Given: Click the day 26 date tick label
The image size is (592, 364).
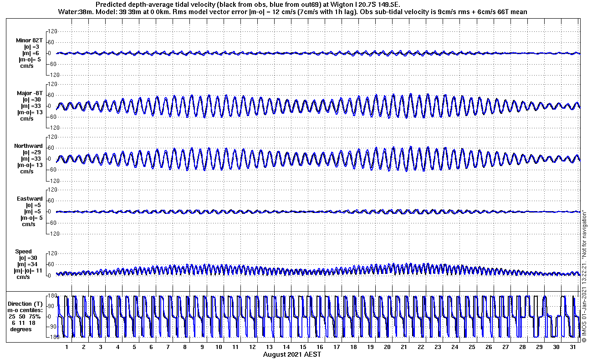Looking at the screenshot, I should coord(488,347).
